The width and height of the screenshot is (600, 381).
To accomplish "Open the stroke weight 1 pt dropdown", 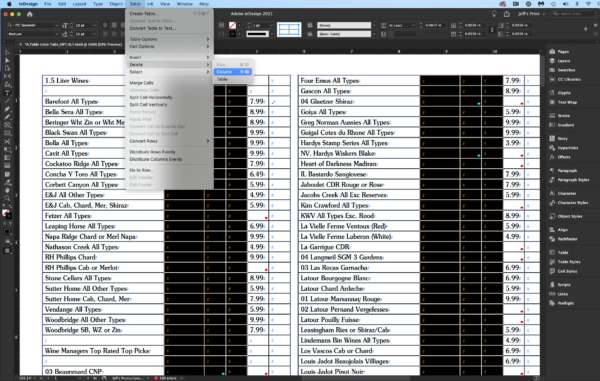I will point(271,25).
